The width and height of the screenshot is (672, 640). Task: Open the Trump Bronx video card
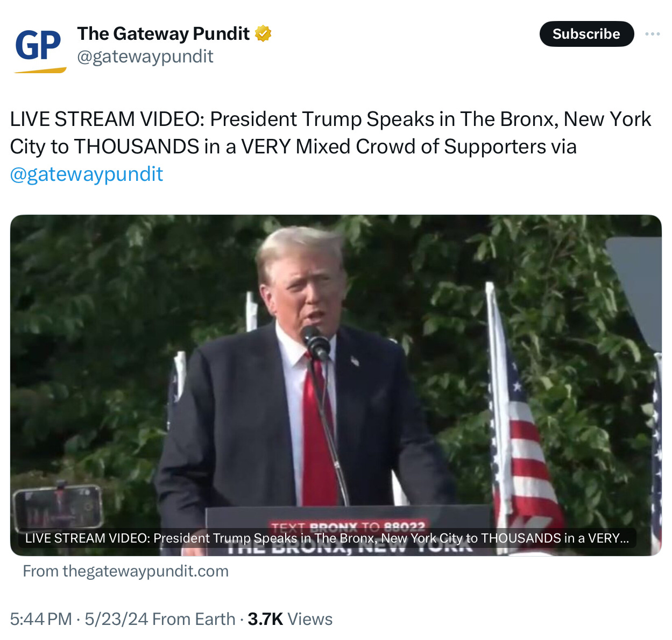tap(336, 385)
